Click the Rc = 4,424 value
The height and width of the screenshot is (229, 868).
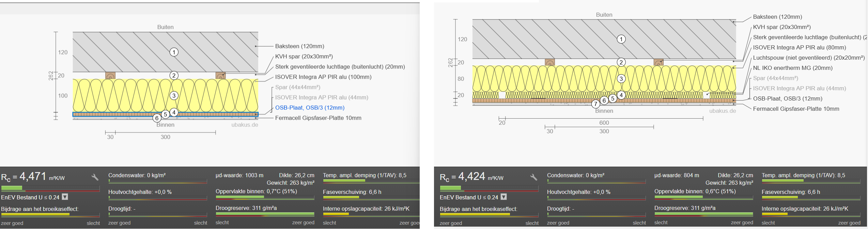coord(472,177)
